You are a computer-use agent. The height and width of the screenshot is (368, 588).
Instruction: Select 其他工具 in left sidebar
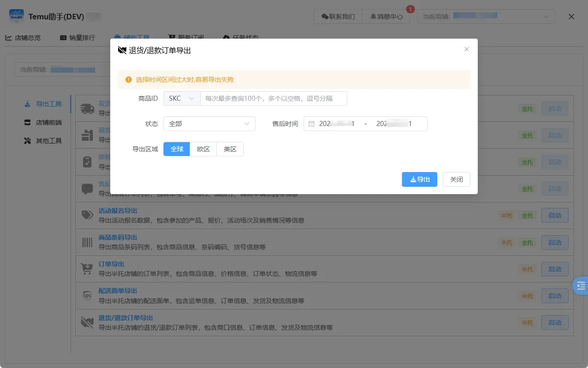[42, 141]
